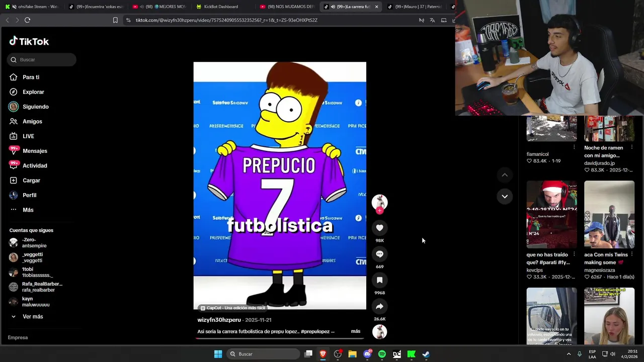Open the Para ti feed
The image size is (644, 362).
31,77
